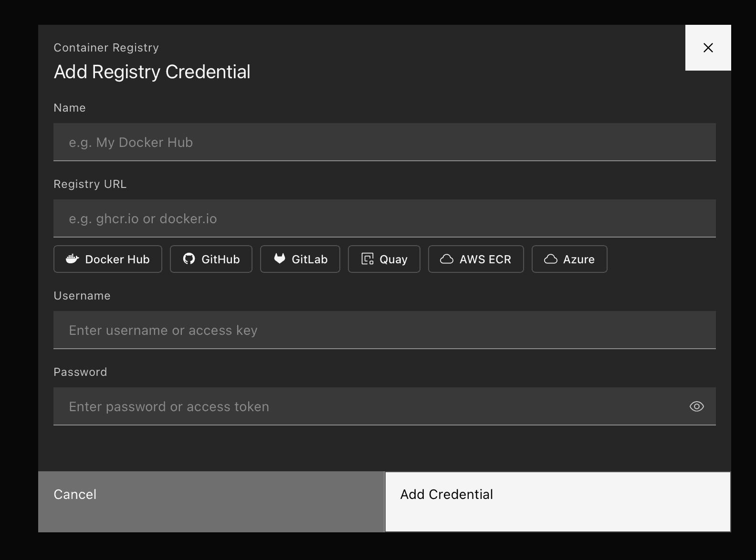The height and width of the screenshot is (560, 756).
Task: Click the Username input field
Action: point(385,330)
